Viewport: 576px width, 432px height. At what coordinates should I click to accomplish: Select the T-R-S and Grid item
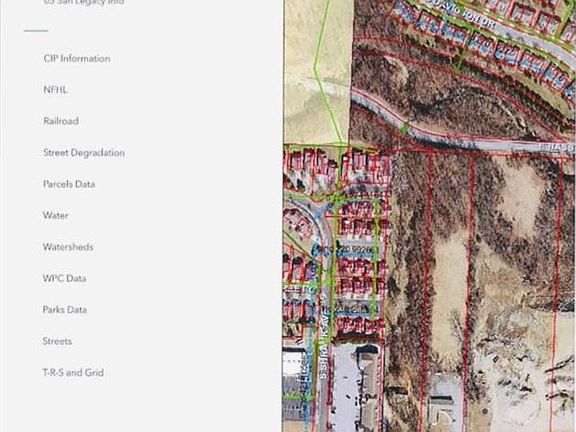click(73, 372)
